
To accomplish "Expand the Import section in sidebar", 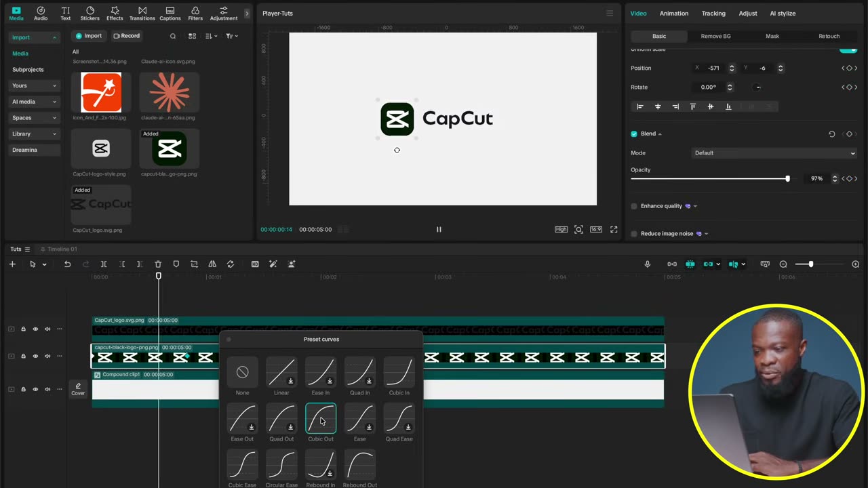I will pyautogui.click(x=35, y=37).
